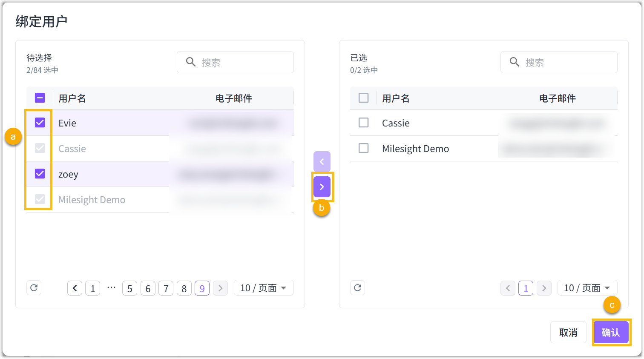Click the 确认 confirm button
Viewport: 644px width, 359px height.
pyautogui.click(x=611, y=332)
